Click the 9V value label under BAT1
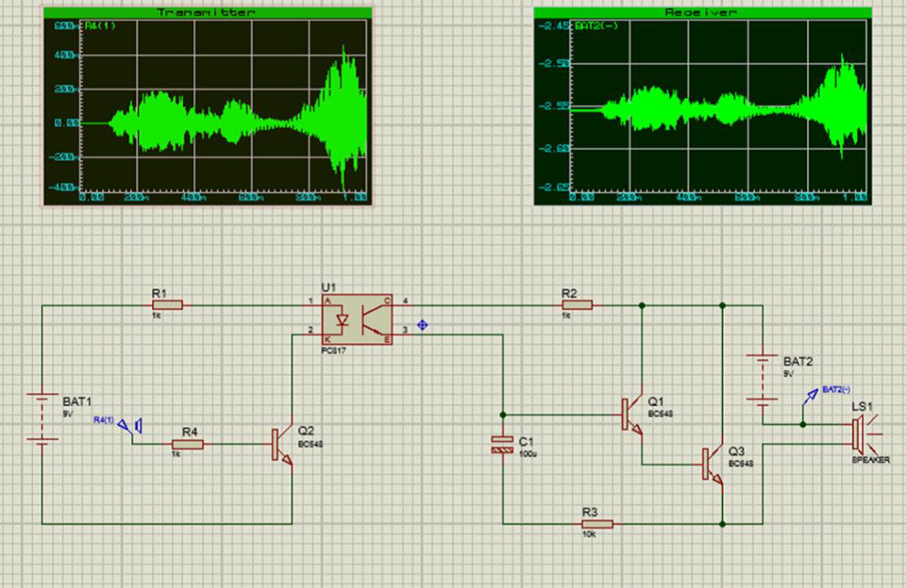Viewport: 906px width, 588px height. 67,414
